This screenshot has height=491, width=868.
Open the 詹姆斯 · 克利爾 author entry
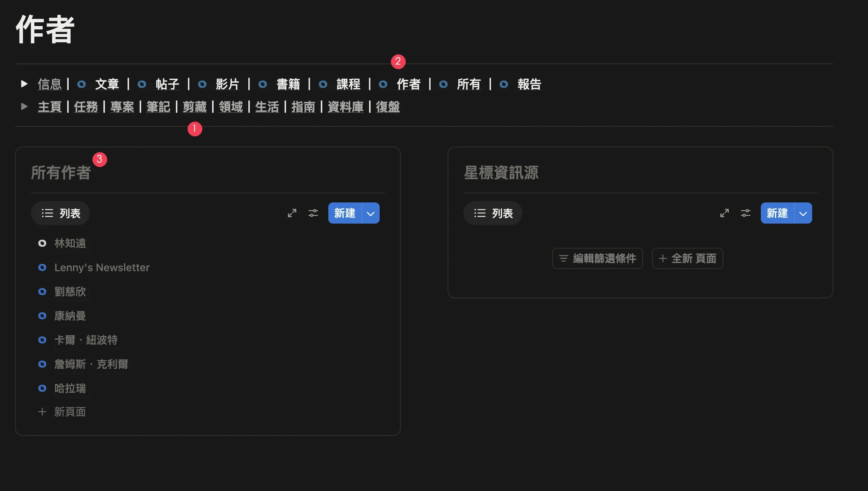pos(91,364)
